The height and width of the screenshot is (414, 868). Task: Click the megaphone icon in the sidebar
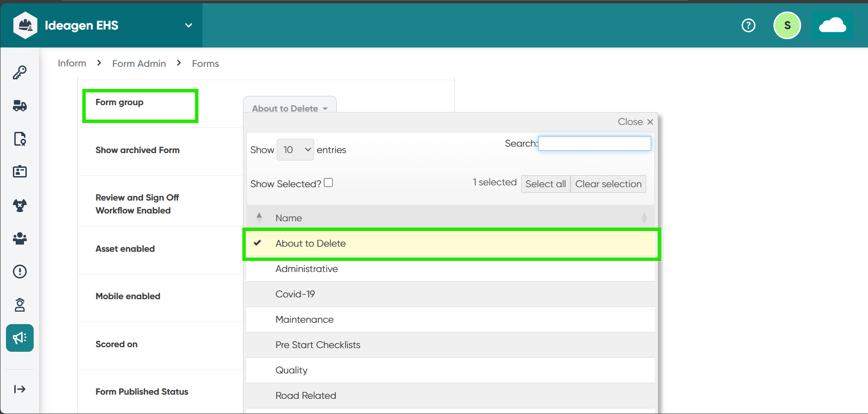click(x=20, y=338)
